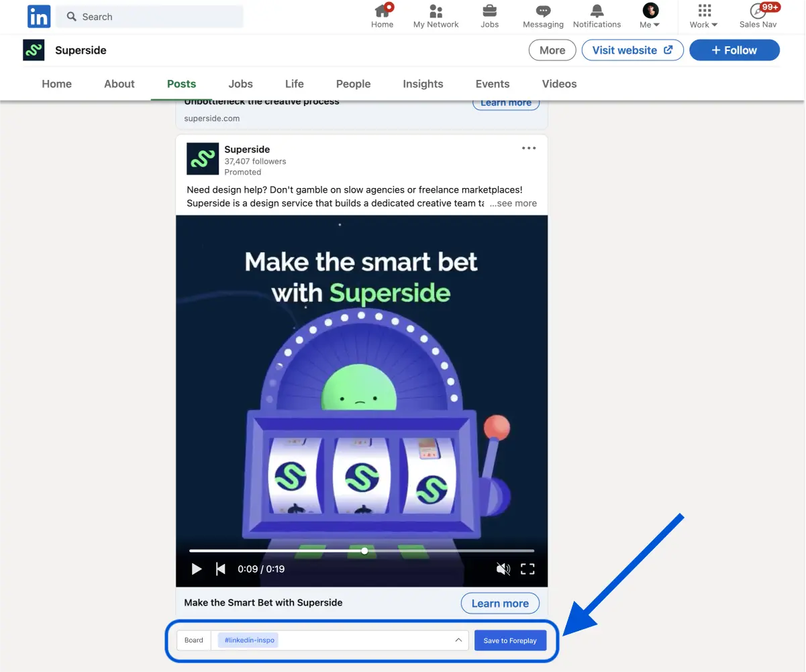Screen dimensions: 806x672
Task: Click the slot machine video frame
Action: [x=362, y=401]
